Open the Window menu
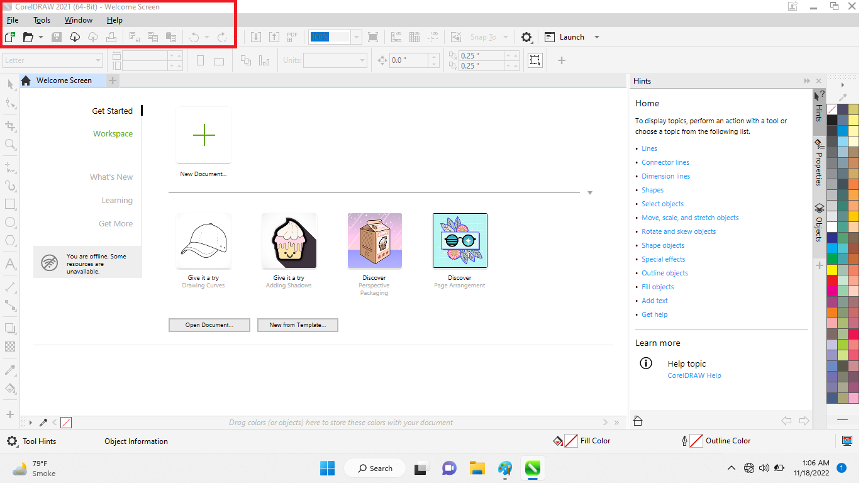This screenshot has height=488, width=868. [x=79, y=20]
